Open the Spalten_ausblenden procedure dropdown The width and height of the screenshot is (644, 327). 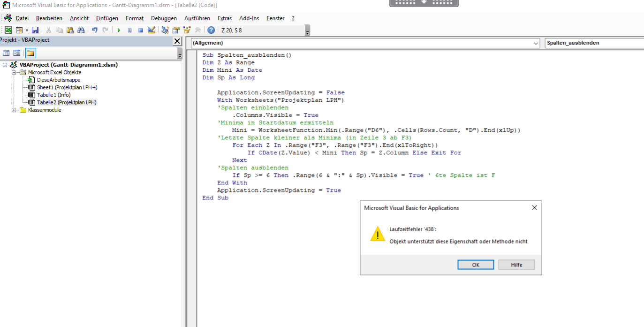pos(594,43)
